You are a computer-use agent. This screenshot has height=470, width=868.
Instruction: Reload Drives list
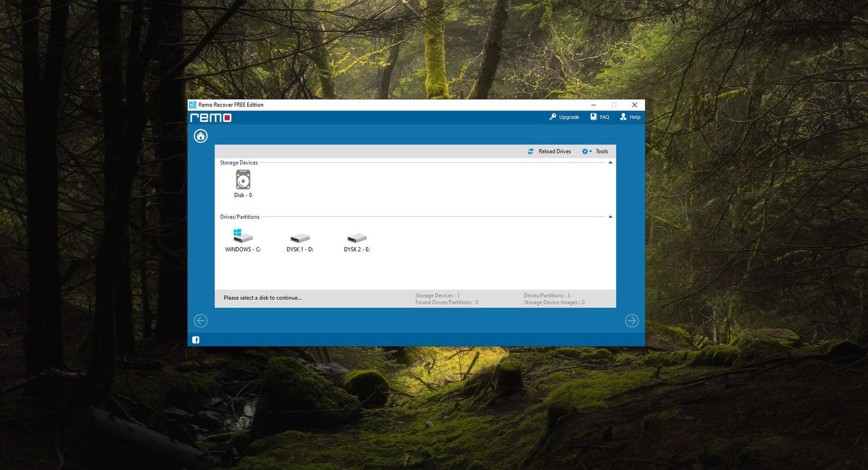click(x=550, y=151)
